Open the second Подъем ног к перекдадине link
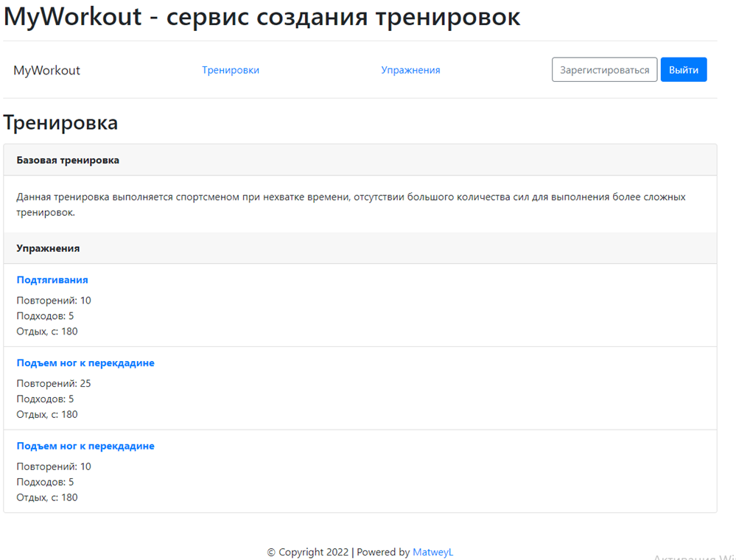Image resolution: width=736 pixels, height=560 pixels. pos(85,446)
